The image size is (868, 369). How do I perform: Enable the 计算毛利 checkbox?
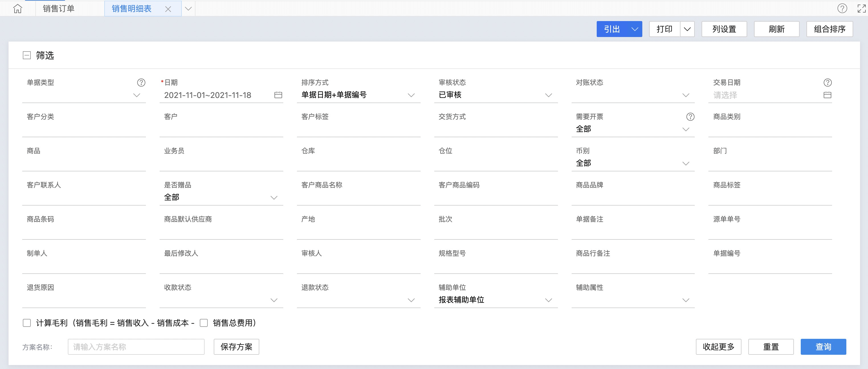27,323
